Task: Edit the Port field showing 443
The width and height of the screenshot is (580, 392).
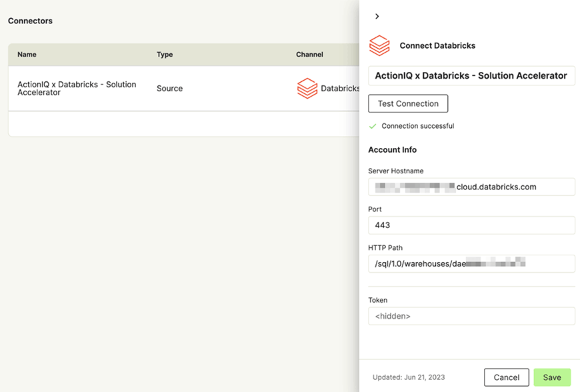Action: click(471, 225)
